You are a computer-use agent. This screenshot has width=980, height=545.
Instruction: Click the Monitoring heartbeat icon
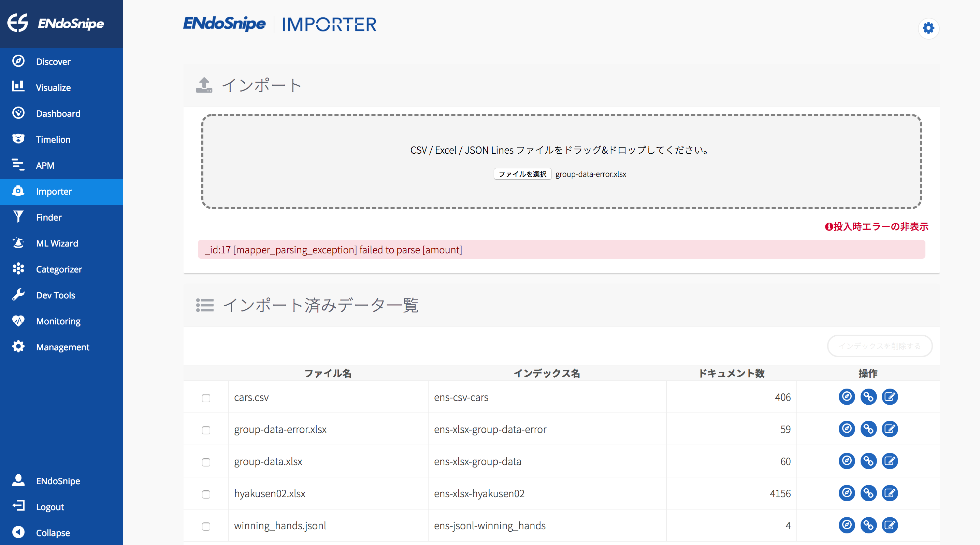tap(18, 320)
